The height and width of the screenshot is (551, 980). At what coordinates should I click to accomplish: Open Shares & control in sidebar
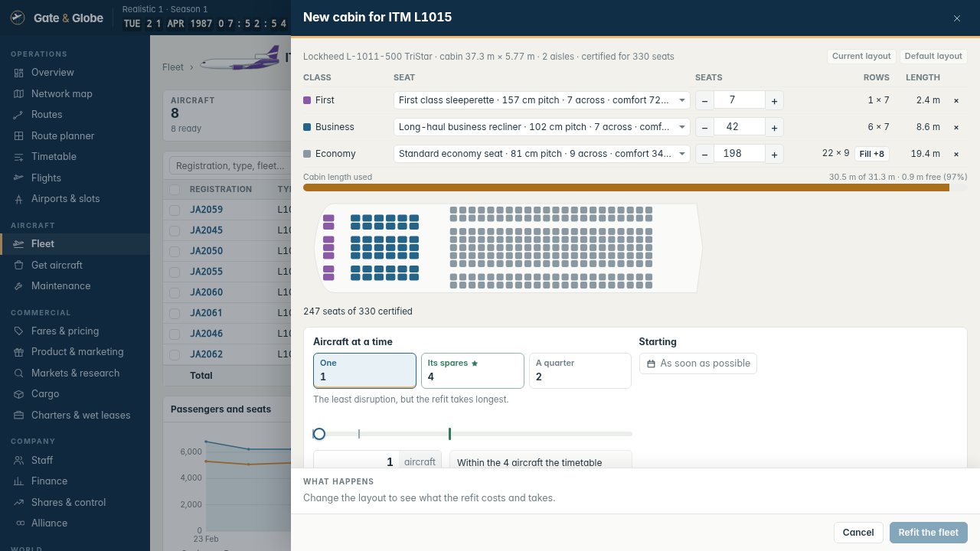pyautogui.click(x=75, y=502)
